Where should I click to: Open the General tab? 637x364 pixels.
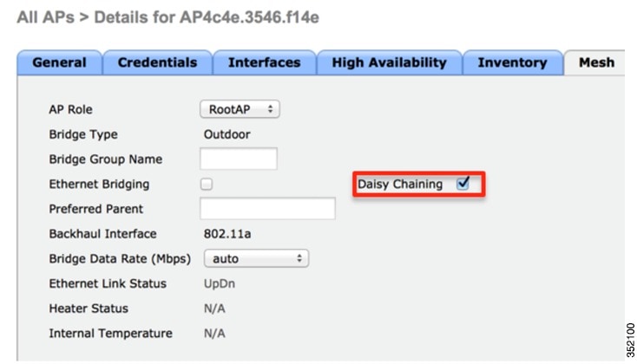[x=59, y=62]
